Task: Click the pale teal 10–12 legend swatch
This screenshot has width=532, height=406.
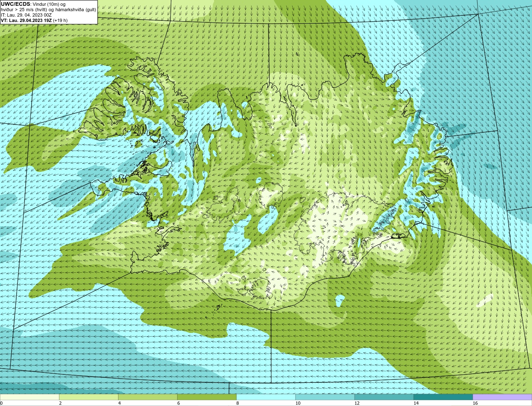Action: [x=325, y=397]
